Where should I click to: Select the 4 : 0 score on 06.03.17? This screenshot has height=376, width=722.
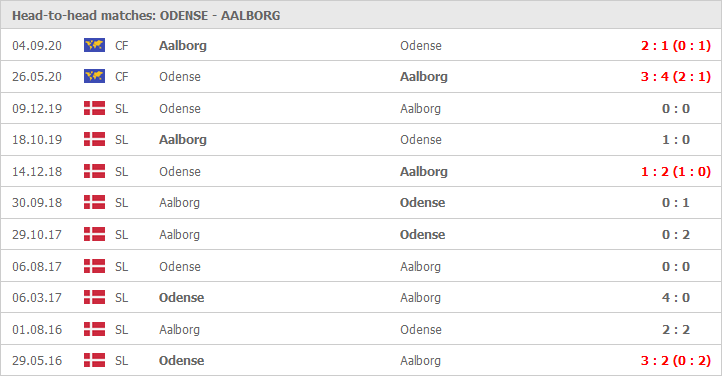[676, 298]
